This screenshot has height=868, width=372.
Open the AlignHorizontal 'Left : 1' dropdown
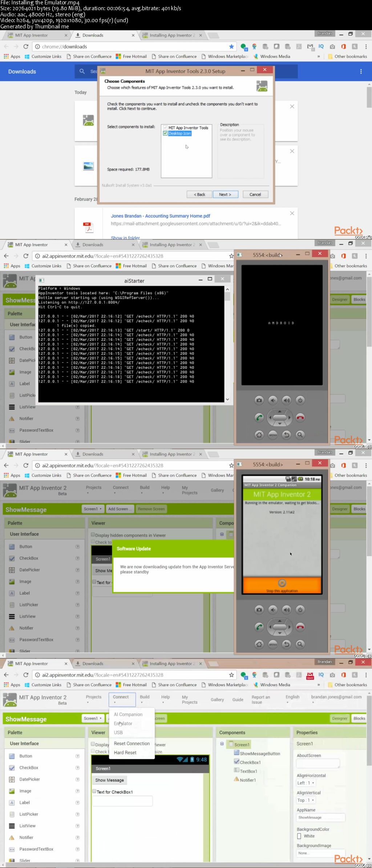(x=306, y=783)
